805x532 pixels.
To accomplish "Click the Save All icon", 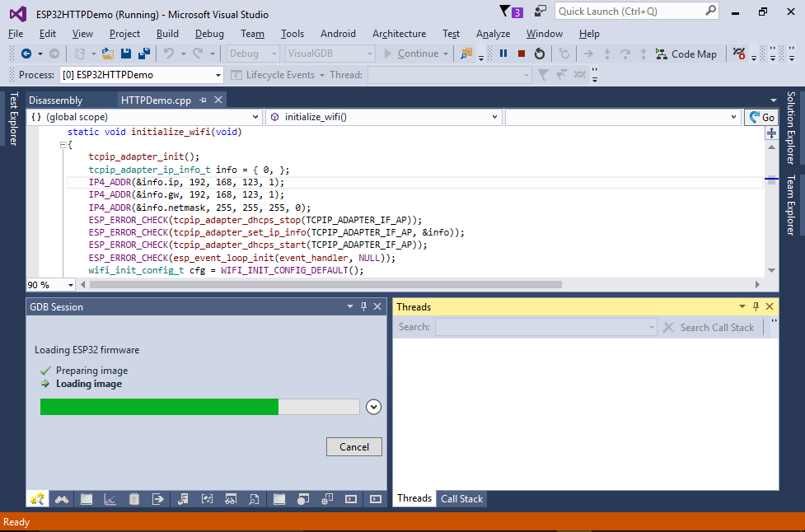I will 144,54.
